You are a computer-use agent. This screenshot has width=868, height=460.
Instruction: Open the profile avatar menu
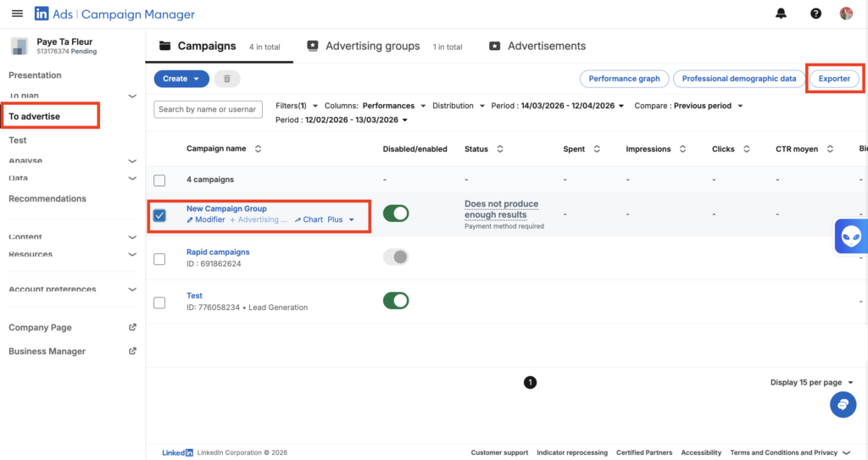(846, 14)
